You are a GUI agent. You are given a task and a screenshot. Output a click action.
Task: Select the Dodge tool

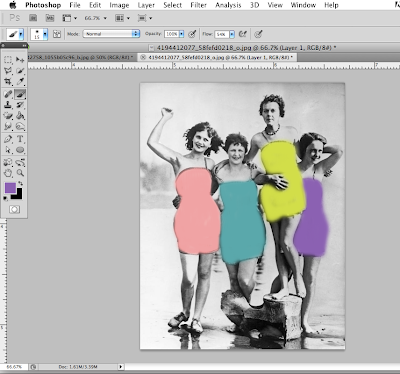20,126
